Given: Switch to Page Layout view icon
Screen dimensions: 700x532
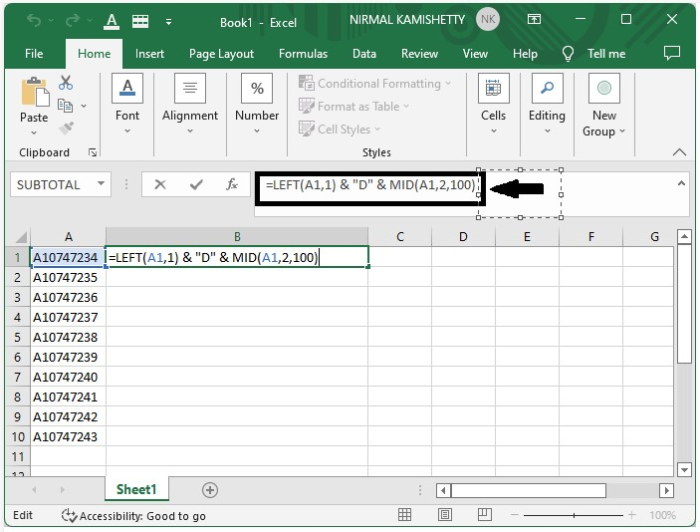Looking at the screenshot, I should 445,515.
